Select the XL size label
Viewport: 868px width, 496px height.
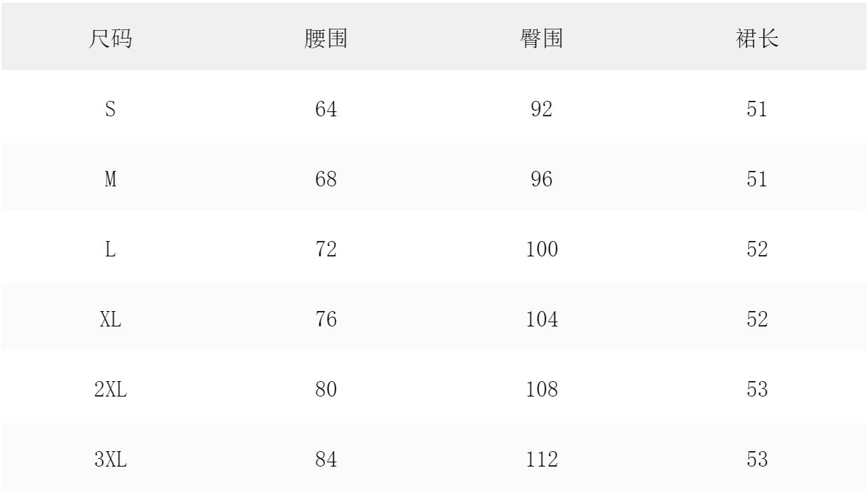pos(110,320)
